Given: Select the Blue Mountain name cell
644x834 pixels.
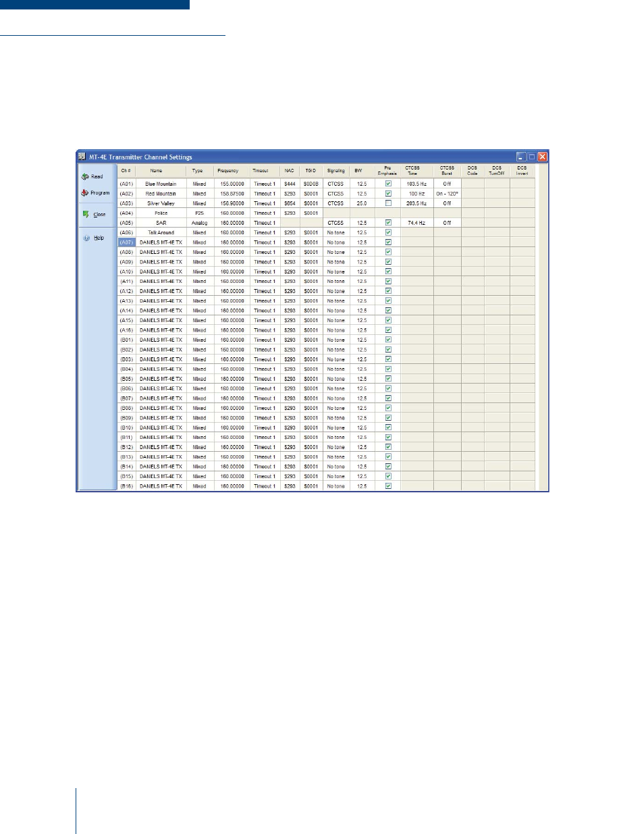Looking at the screenshot, I should (x=161, y=184).
